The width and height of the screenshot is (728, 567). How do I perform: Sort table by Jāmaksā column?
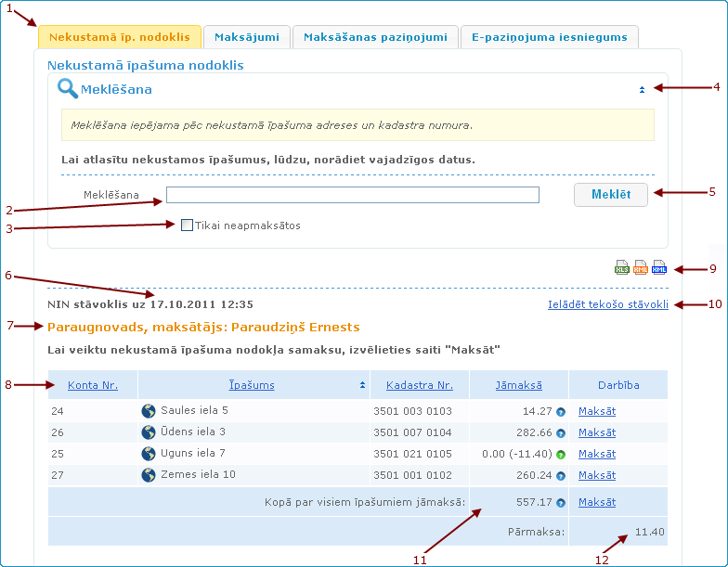[519, 385]
